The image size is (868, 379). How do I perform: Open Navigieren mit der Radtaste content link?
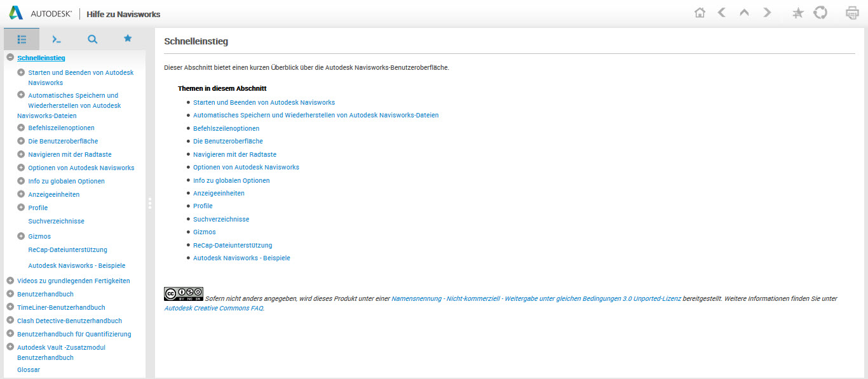[x=234, y=154]
